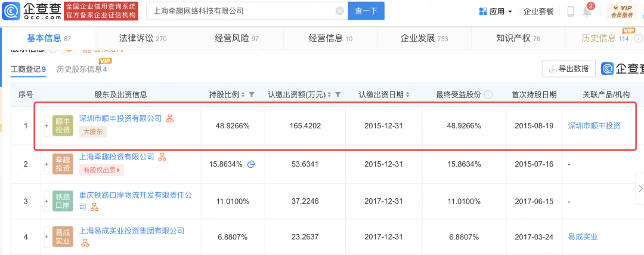View equity structure icon for 上海易成实业
644x255 pixels.
pos(85,243)
